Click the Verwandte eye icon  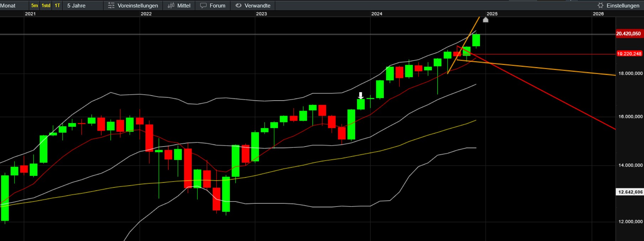238,6
